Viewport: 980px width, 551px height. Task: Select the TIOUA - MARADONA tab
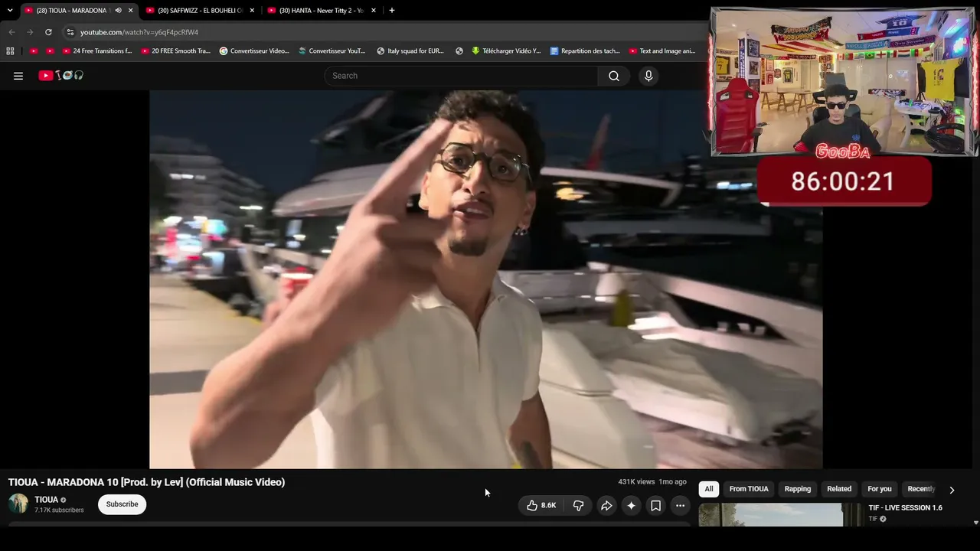(77, 10)
